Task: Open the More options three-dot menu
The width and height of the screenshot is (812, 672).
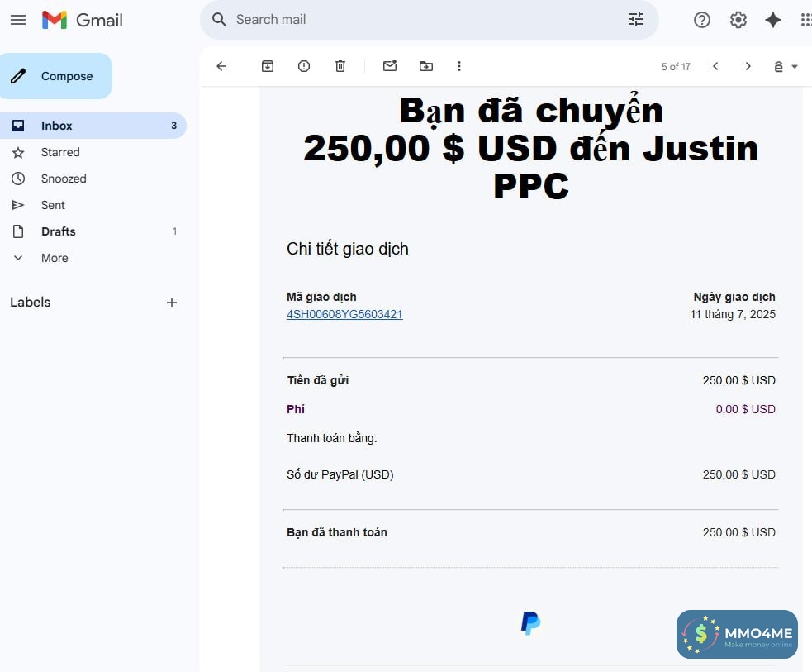Action: tap(458, 66)
